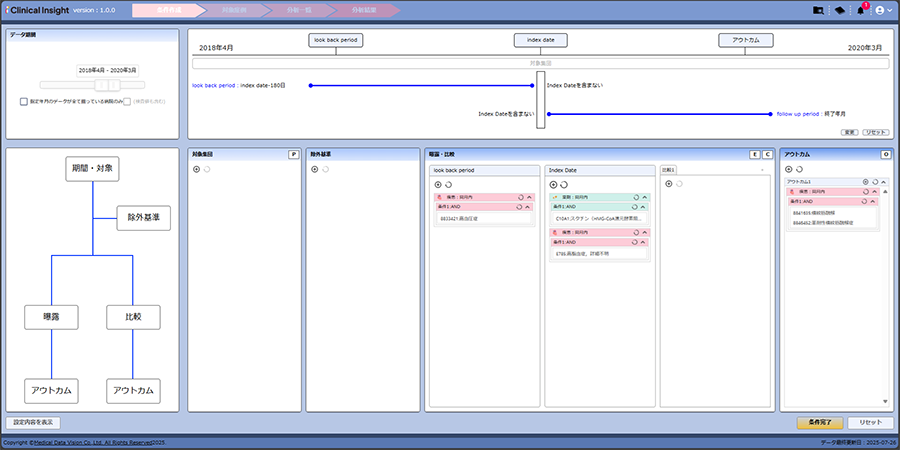This screenshot has height=450, width=900.
Task: Click the data period slider track
Action: (92, 85)
